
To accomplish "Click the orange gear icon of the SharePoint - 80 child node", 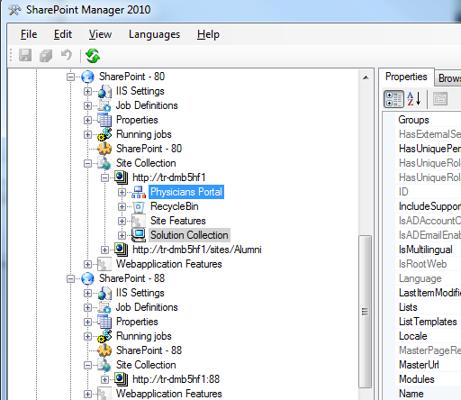I will (104, 149).
